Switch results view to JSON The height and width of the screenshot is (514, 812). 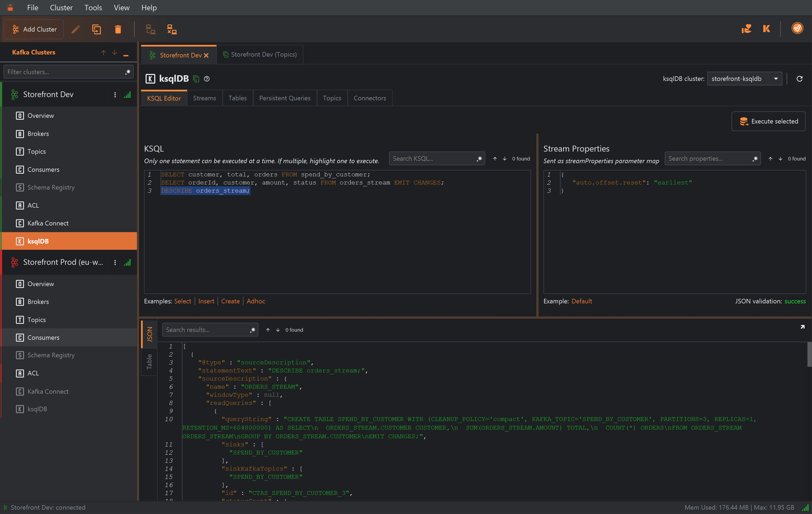click(x=149, y=334)
